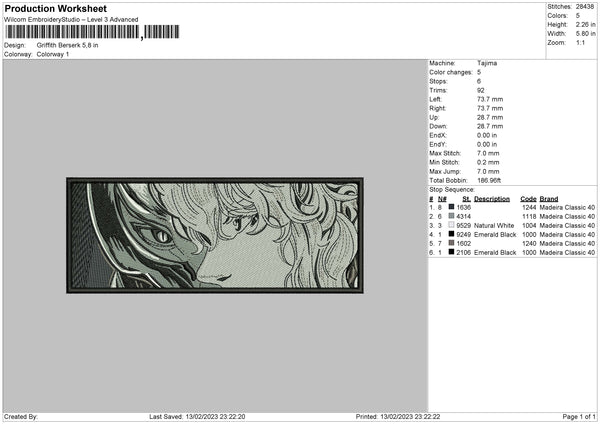Image resolution: width=600 pixels, height=424 pixels.
Task: Click the Min Stitch value 0.2 mm
Action: coord(488,162)
